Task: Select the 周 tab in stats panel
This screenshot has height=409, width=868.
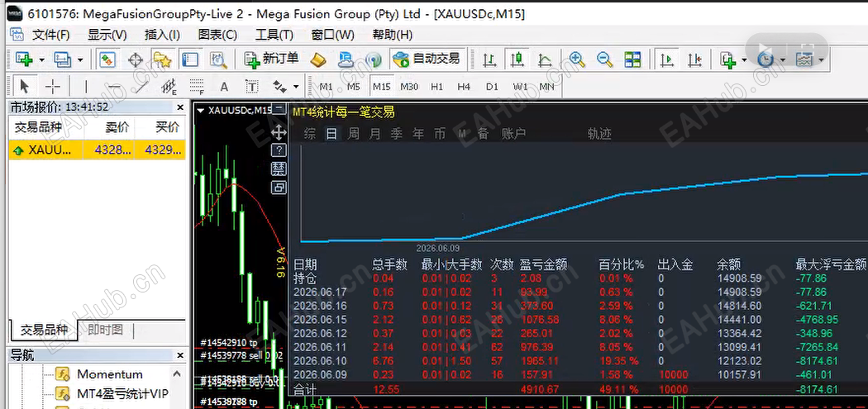Action: 353,133
